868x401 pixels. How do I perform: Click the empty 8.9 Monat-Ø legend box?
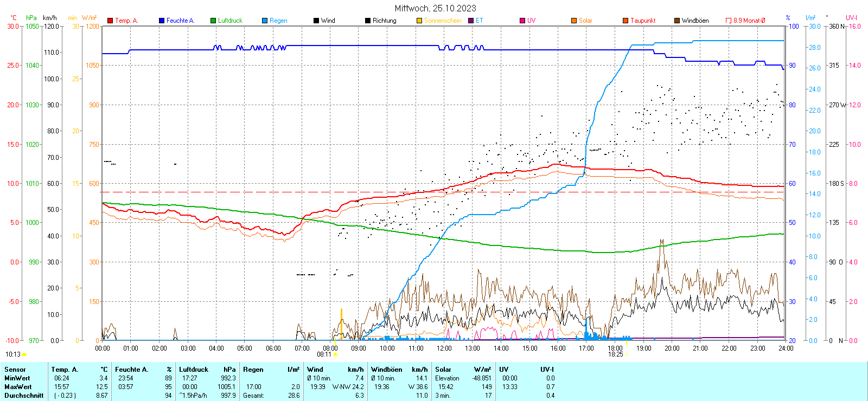729,21
